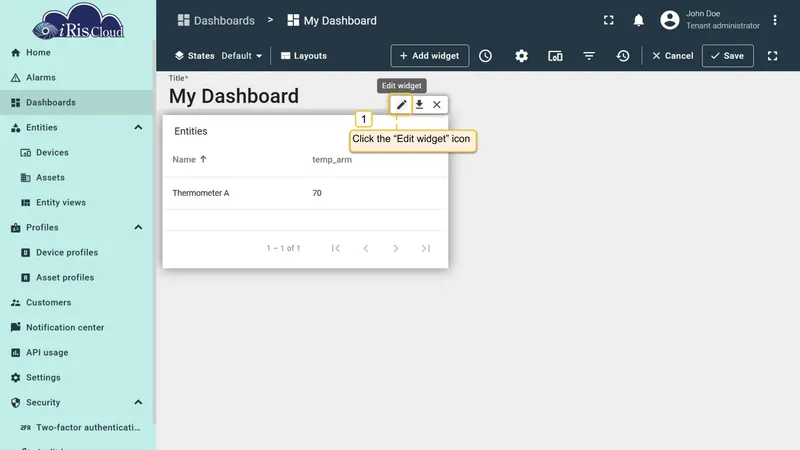800x450 pixels.
Task: Open Device profiles in sidebar
Action: 77,253
